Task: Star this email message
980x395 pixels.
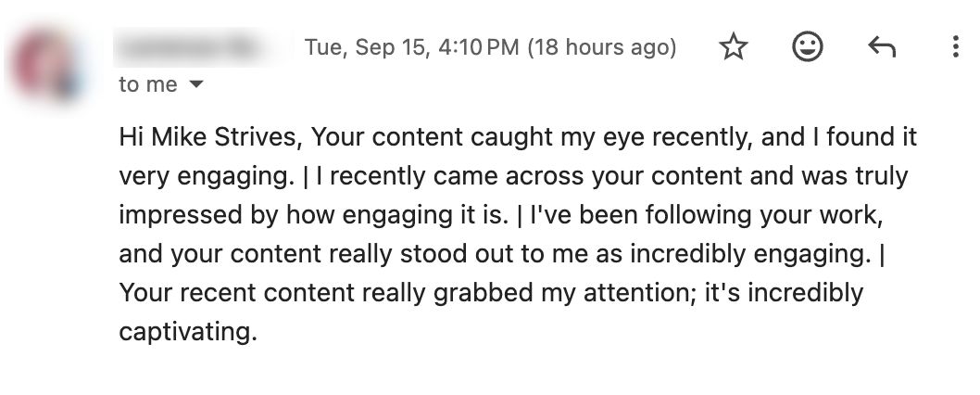Action: (734, 47)
